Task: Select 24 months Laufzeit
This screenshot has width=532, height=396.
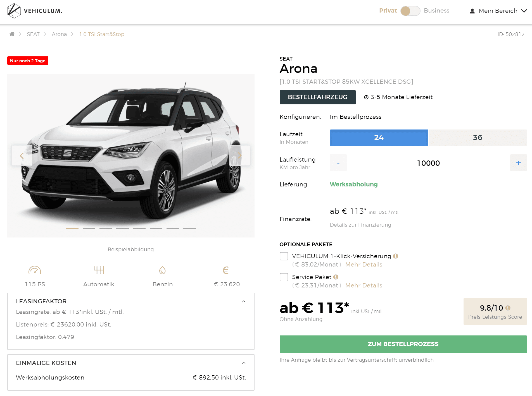Action: (x=379, y=138)
